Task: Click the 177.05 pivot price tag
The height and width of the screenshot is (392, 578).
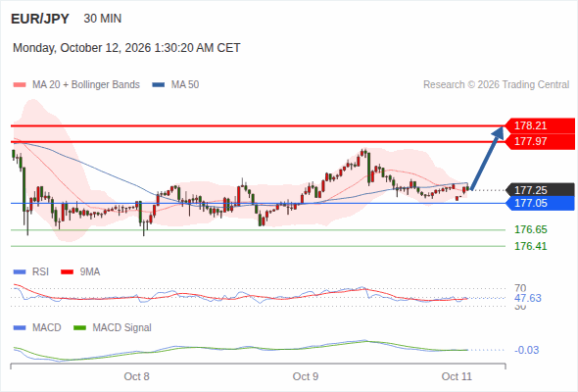Action: (x=540, y=203)
